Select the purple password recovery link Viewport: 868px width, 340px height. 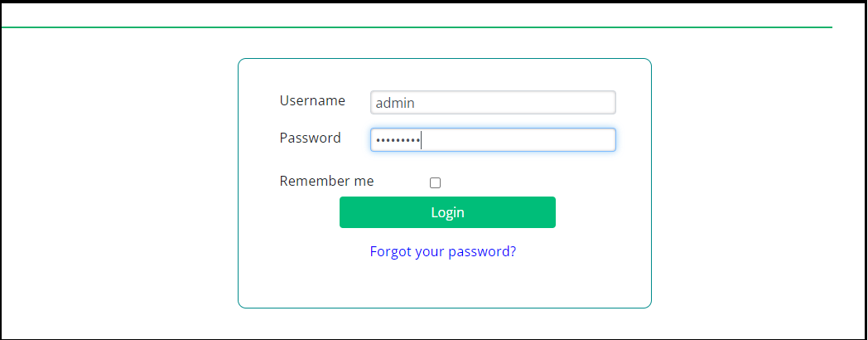tap(443, 251)
